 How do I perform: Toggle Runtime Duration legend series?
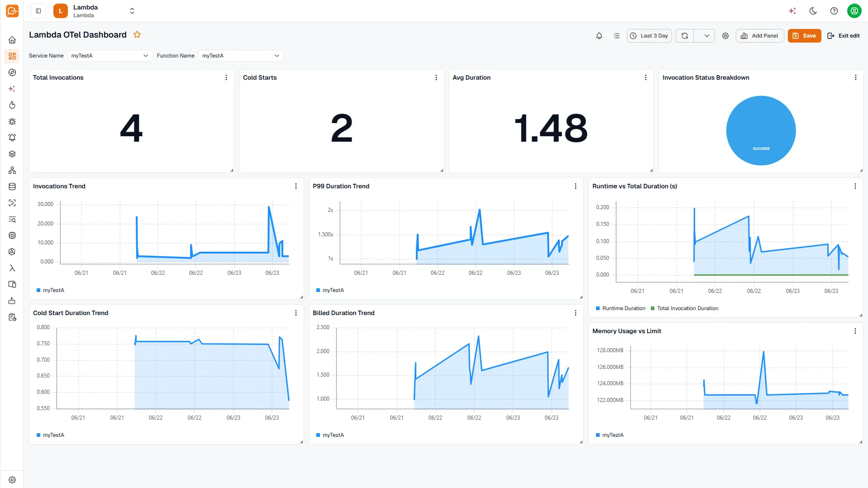[620, 308]
